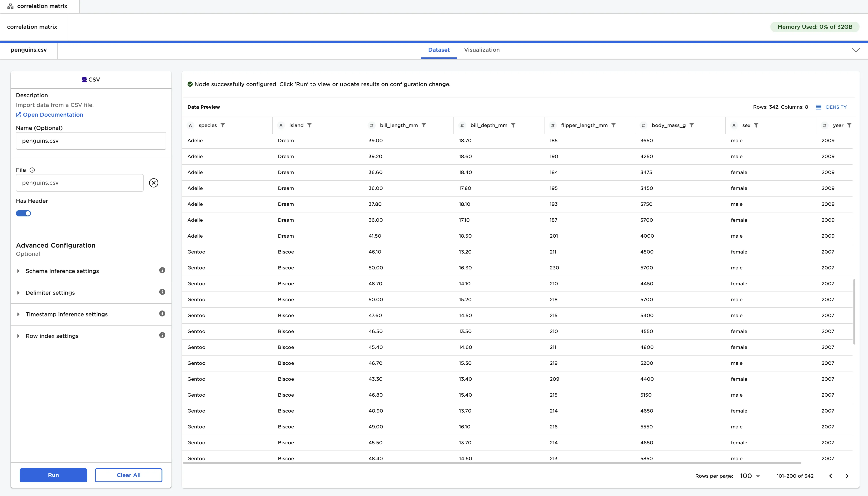The image size is (868, 496).
Task: Remove penguins.csv using the clear icon
Action: [x=154, y=183]
